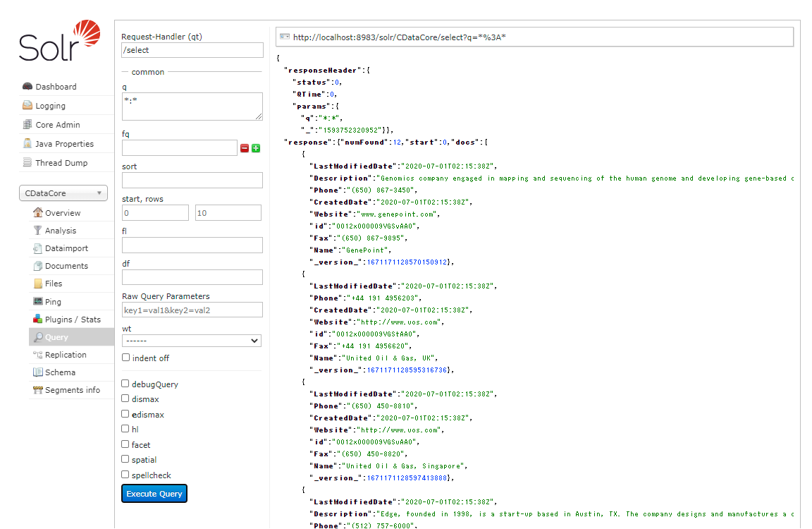Click the Java Properties icon

click(27, 144)
